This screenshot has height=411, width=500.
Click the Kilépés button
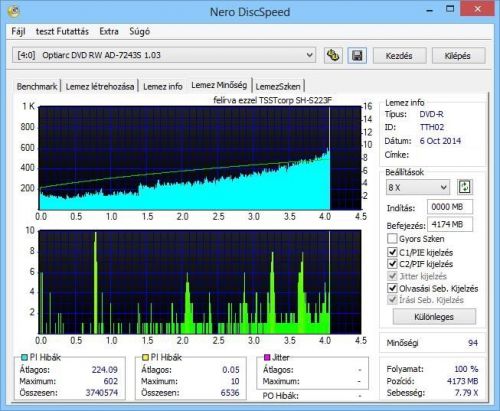tap(458, 56)
